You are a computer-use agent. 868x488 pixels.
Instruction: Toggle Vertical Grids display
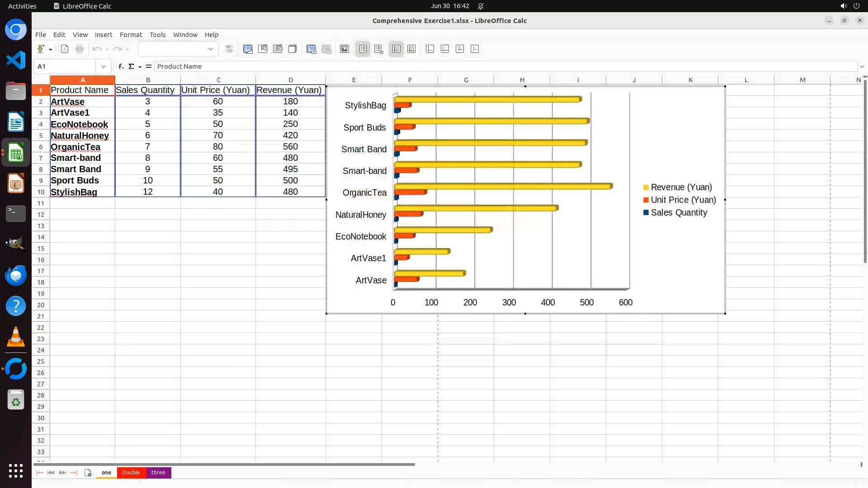pyautogui.click(x=411, y=49)
